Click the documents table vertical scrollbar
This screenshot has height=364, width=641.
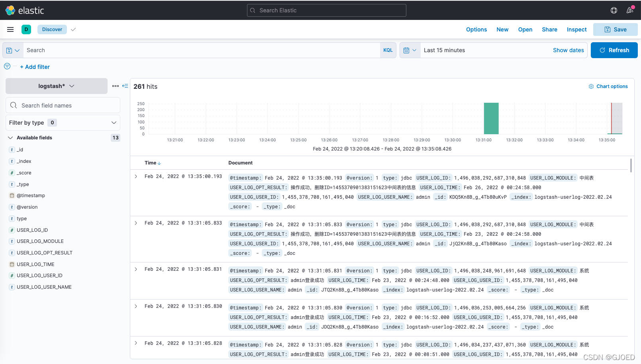click(631, 166)
